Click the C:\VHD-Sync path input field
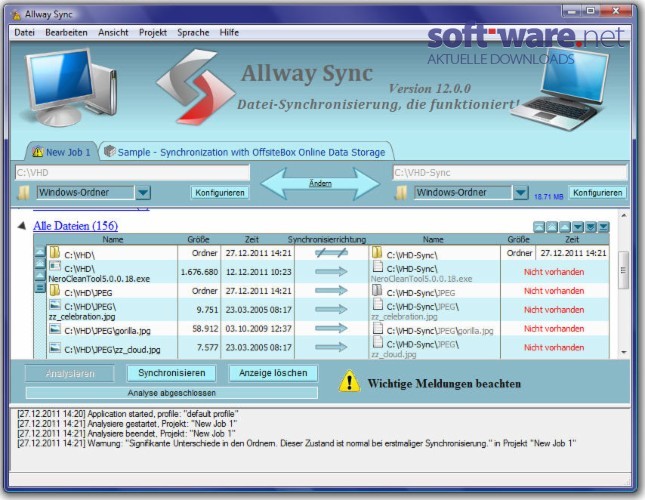The image size is (645, 500). coord(510,173)
